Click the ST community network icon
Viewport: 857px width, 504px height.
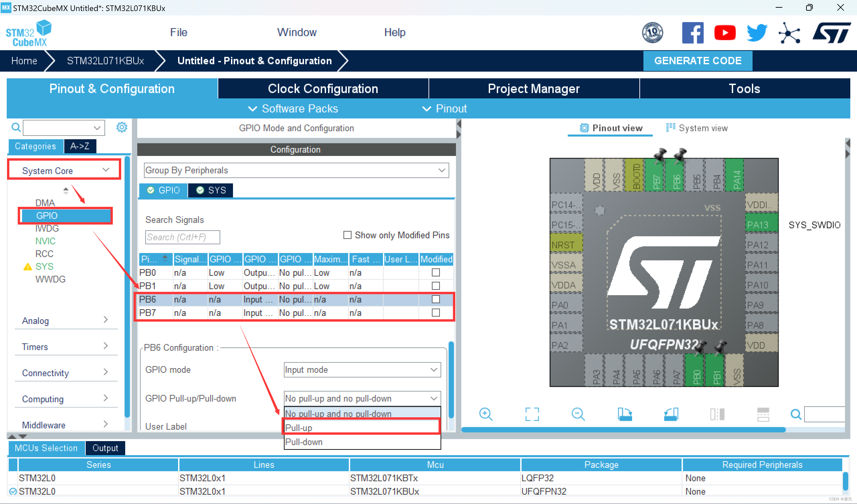(789, 33)
